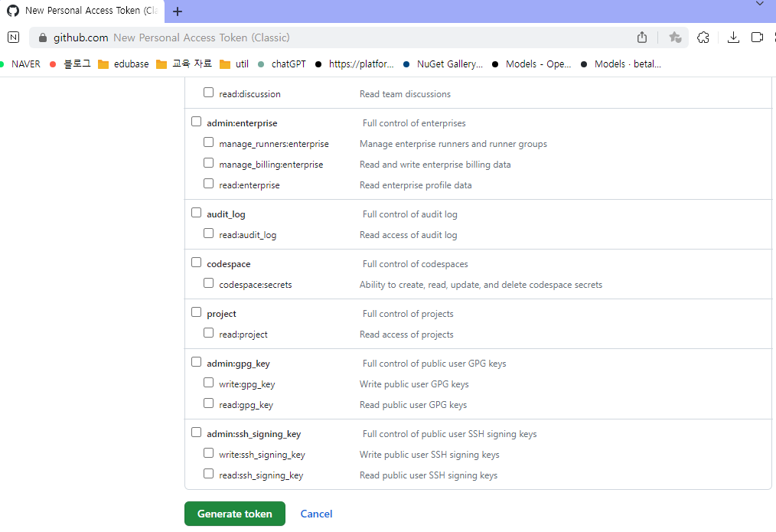Screen dimensions: 776x532
Task: Tick the read:audit_log checkbox
Action: 208,233
